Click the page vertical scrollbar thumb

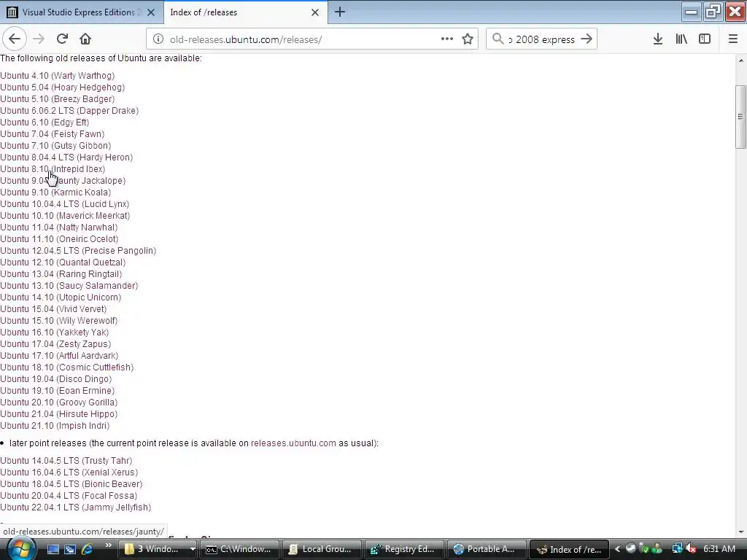[740, 117]
